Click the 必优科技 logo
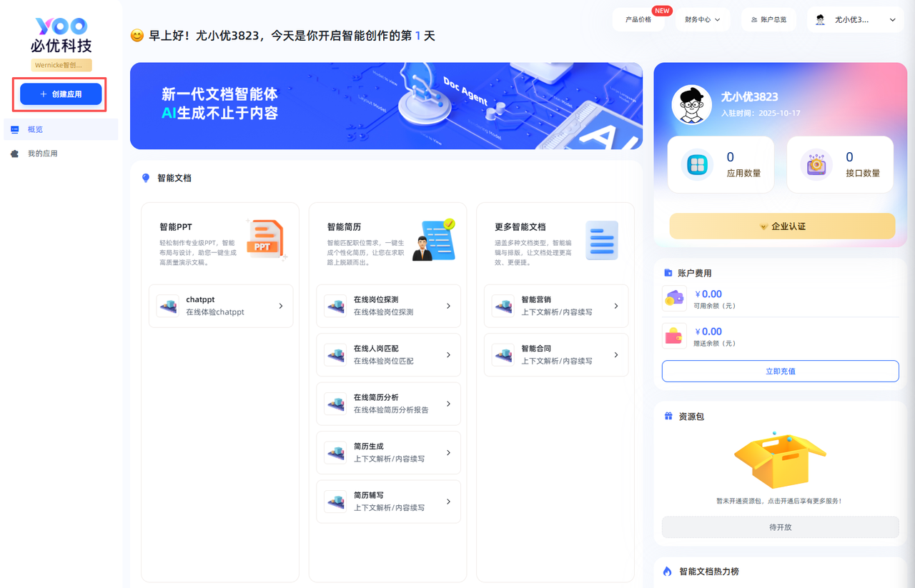 tap(61, 36)
